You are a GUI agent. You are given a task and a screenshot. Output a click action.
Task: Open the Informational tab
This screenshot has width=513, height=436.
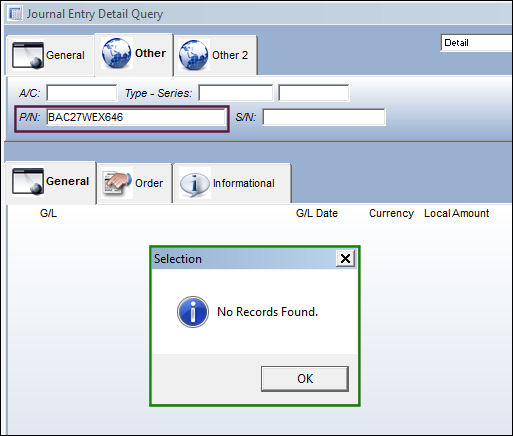(x=232, y=183)
